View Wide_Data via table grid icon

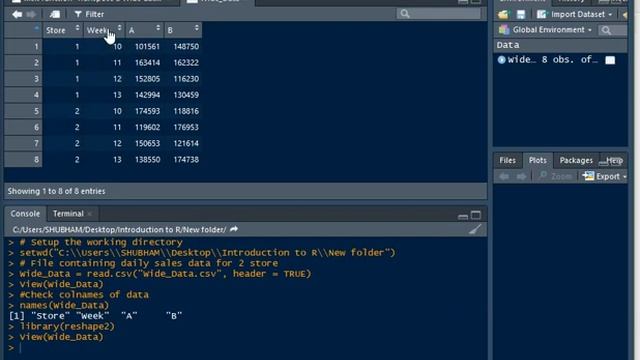[x=610, y=60]
